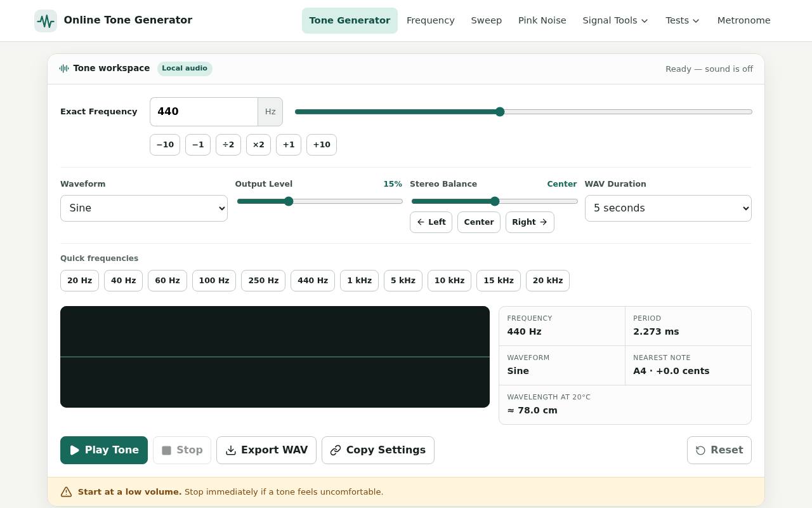The image size is (812, 508).
Task: Select the 20 Hz quick frequency
Action: click(x=79, y=281)
